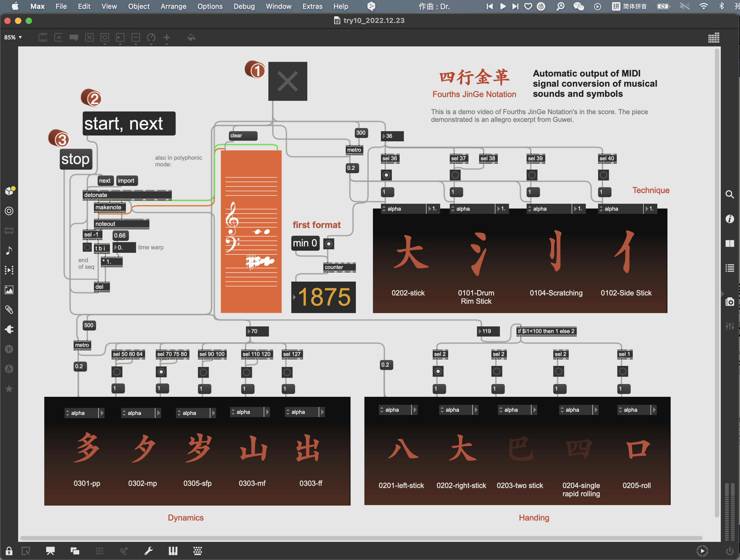Screen dimensions: 740x560
Task: Click the search magnifier in right sidebar
Action: [730, 194]
